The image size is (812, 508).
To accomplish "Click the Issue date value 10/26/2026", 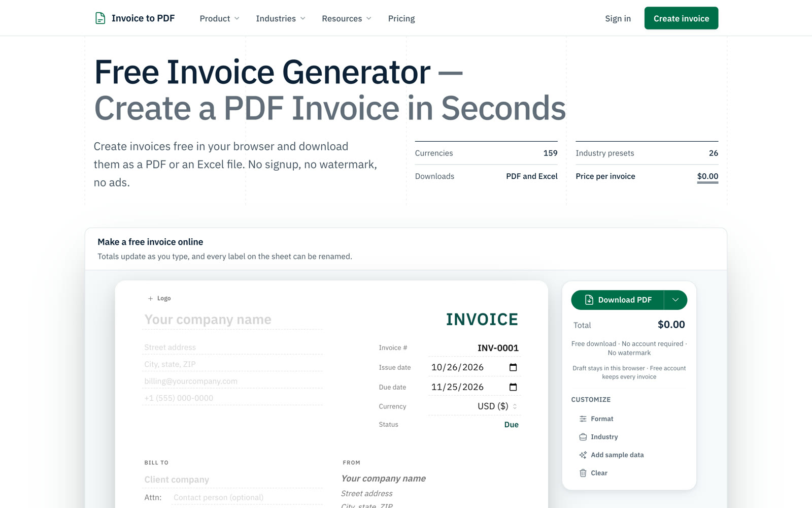I will click(457, 367).
